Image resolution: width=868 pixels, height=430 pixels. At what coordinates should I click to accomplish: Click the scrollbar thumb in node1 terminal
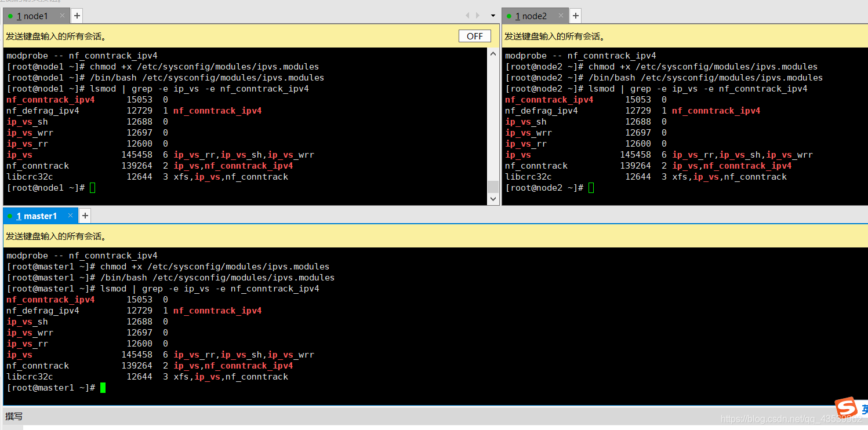493,187
